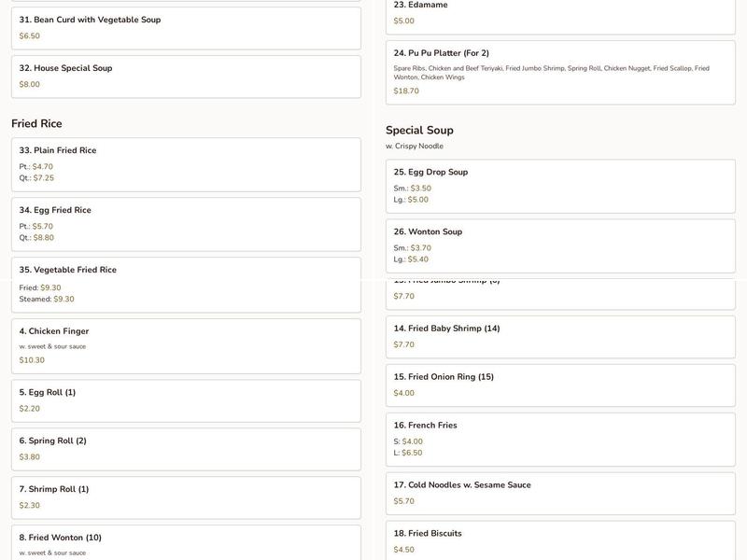Open House Special Soup menu item
The image size is (747, 560).
(x=186, y=77)
